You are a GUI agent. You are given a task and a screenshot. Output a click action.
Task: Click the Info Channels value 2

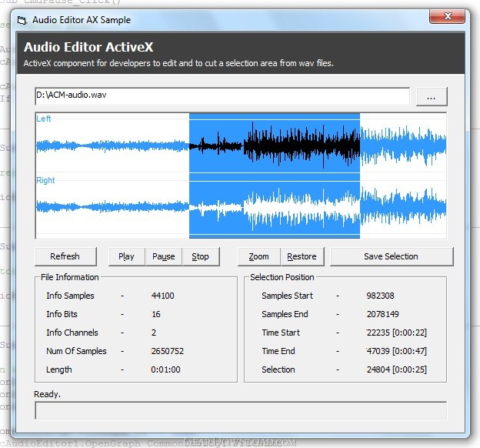(154, 333)
